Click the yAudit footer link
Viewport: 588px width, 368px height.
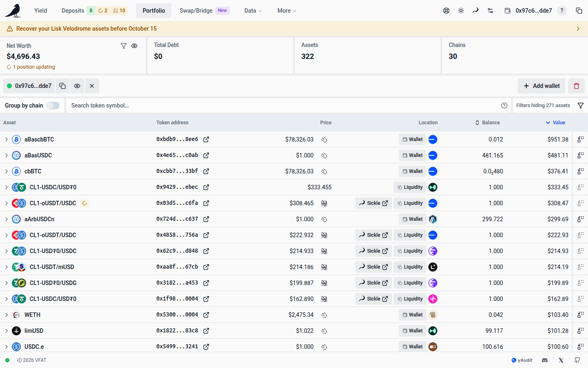[522, 360]
